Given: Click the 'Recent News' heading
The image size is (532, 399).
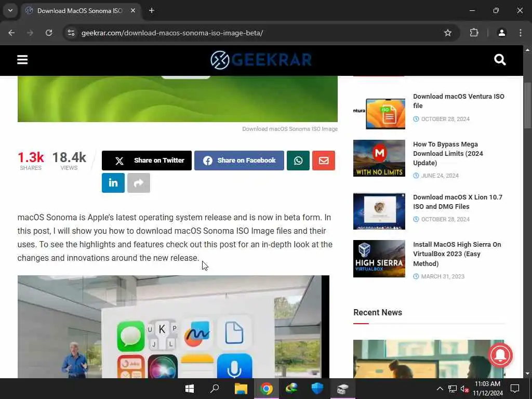Looking at the screenshot, I should point(378,312).
